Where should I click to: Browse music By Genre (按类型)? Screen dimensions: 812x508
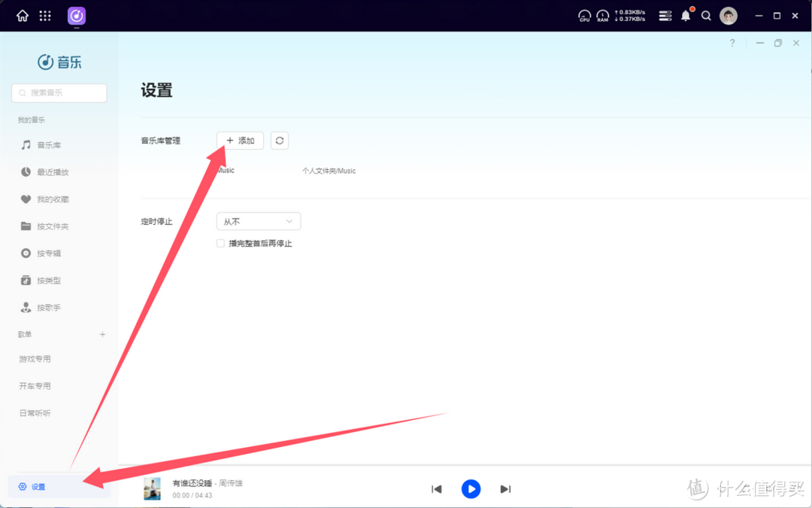tap(47, 280)
